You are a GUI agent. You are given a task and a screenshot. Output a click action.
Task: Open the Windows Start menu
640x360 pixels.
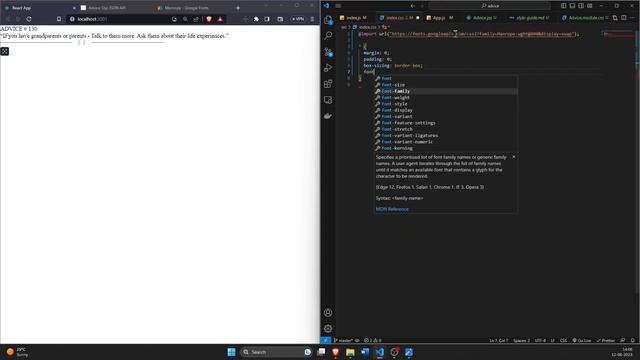[231, 352]
